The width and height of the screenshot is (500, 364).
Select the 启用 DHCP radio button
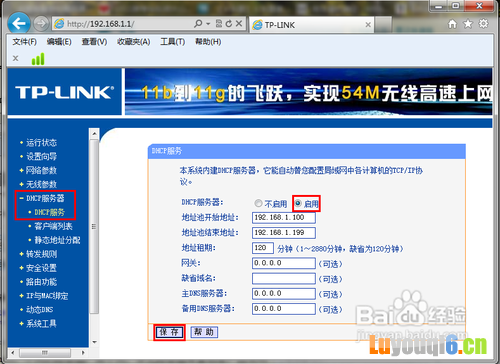pyautogui.click(x=298, y=203)
